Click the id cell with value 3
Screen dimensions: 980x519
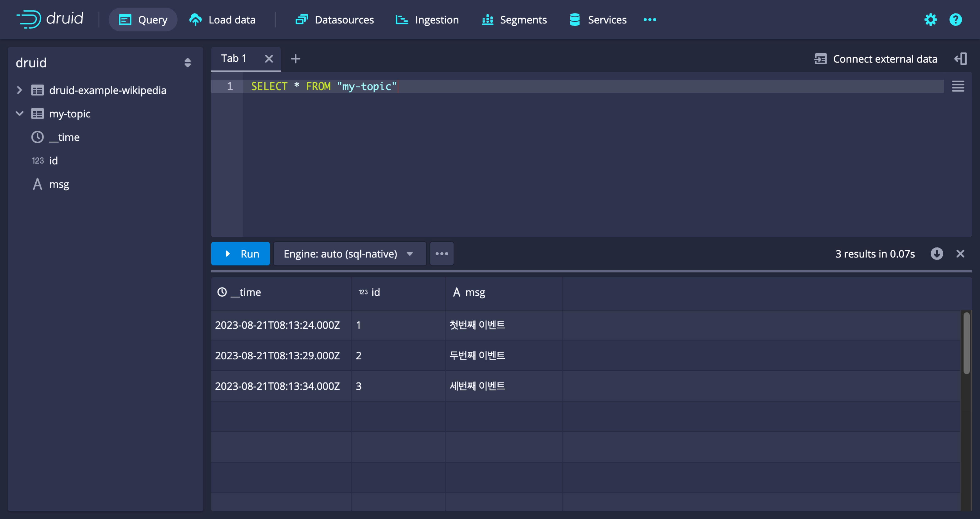[x=398, y=386]
